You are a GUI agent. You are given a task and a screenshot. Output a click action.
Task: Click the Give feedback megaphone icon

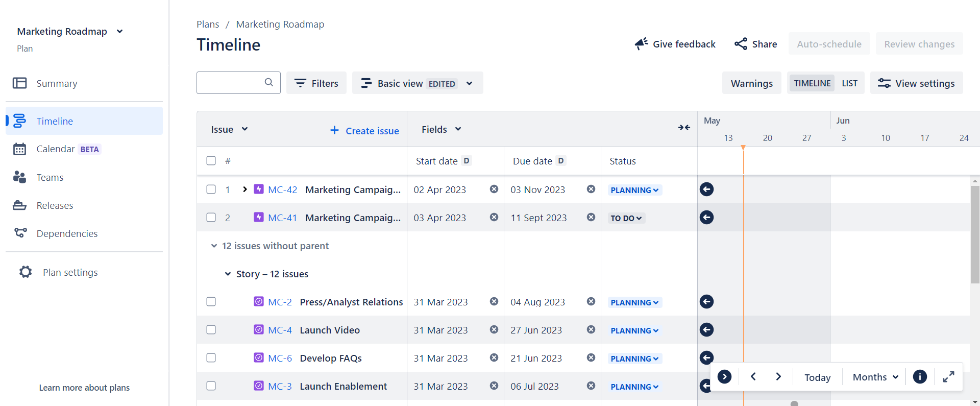click(642, 44)
